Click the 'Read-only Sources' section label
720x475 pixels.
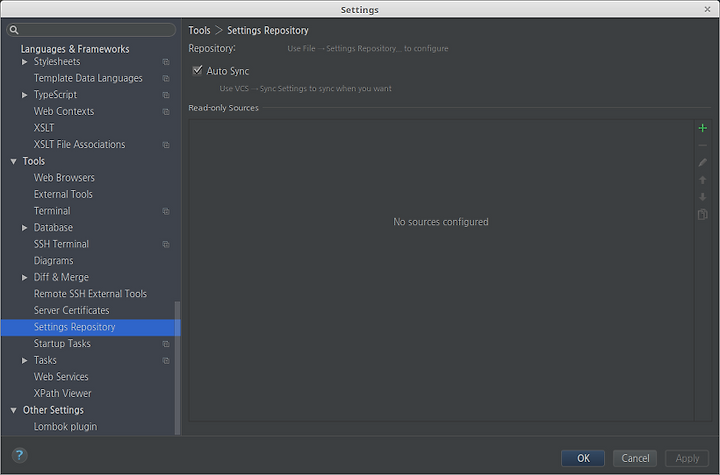tap(224, 108)
